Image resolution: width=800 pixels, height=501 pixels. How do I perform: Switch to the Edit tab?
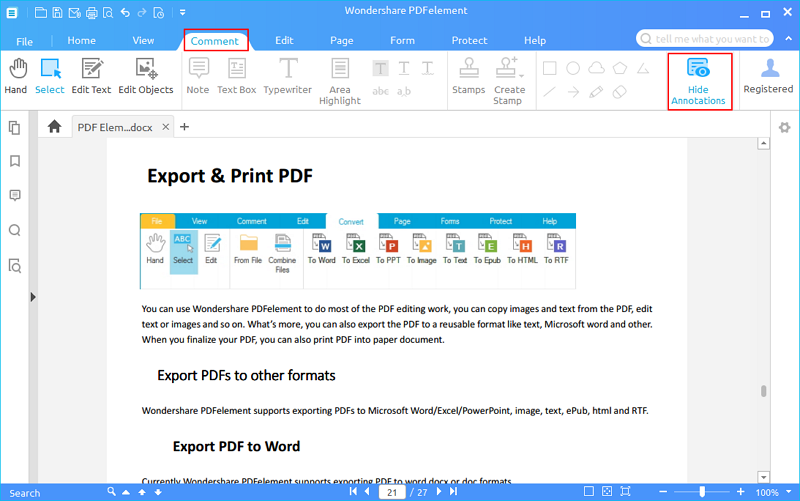point(284,40)
